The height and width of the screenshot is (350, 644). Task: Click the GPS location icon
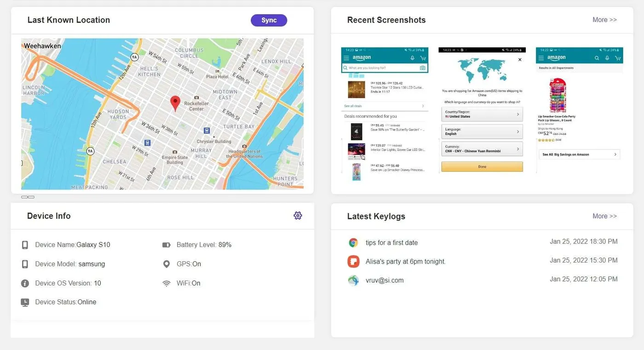pos(167,264)
